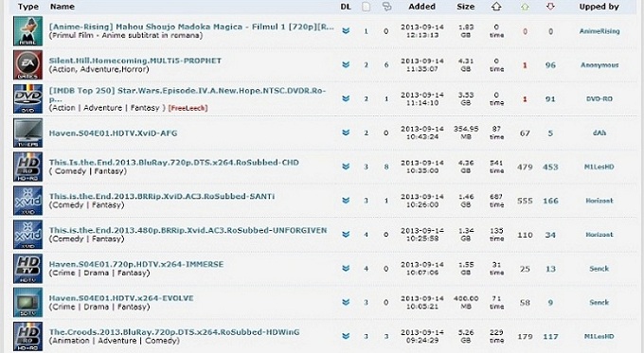
Task: Sort torrents by Size header
Action: [466, 7]
